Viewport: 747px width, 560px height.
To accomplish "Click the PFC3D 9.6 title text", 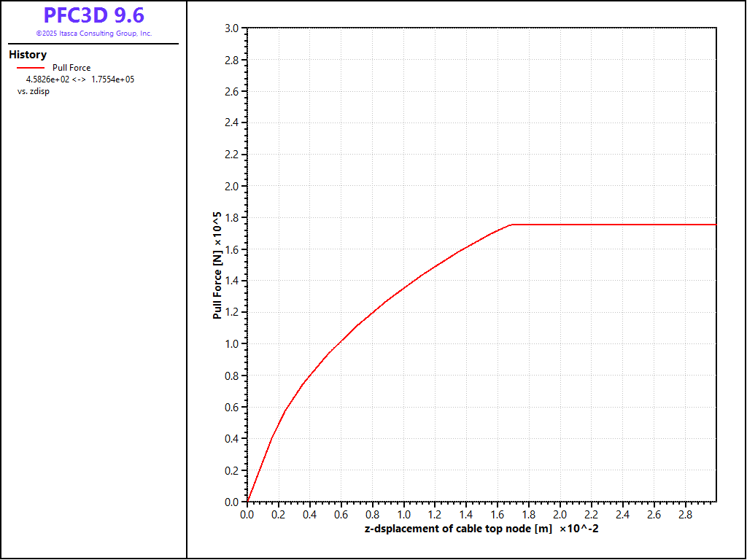I will [93, 16].
